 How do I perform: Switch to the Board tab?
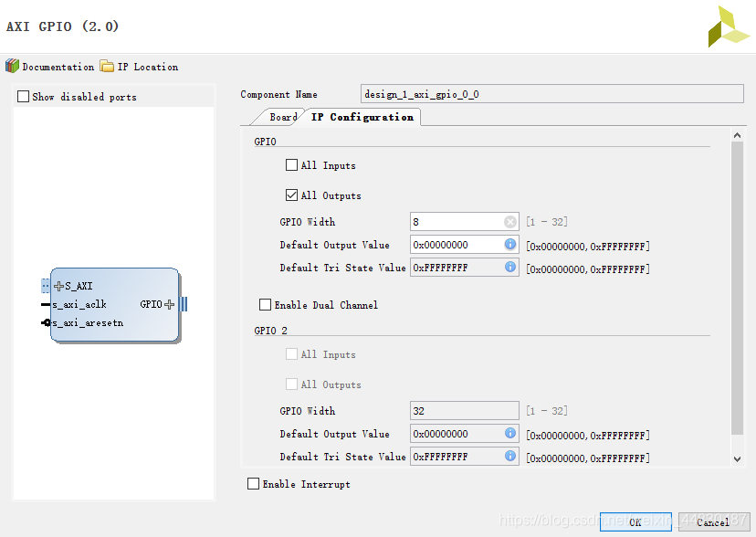click(281, 117)
